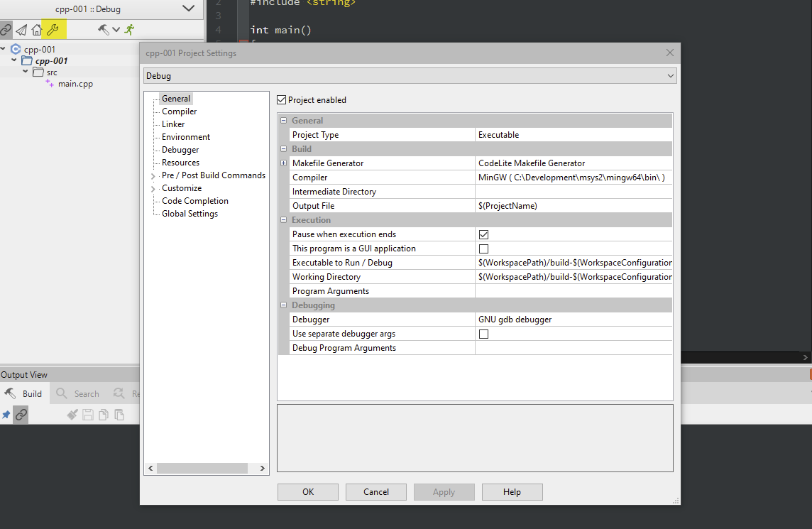Toggle Use separate debugger args checkbox
This screenshot has height=529, width=812.
point(483,334)
